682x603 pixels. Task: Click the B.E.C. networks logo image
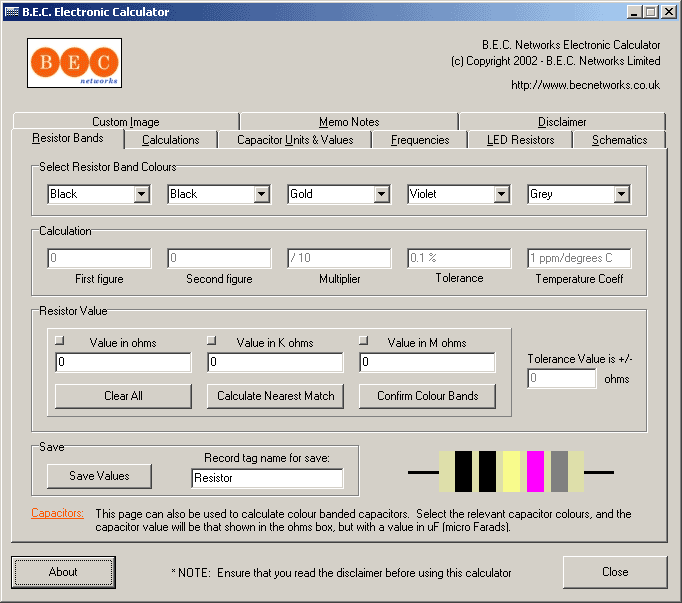click(x=74, y=63)
